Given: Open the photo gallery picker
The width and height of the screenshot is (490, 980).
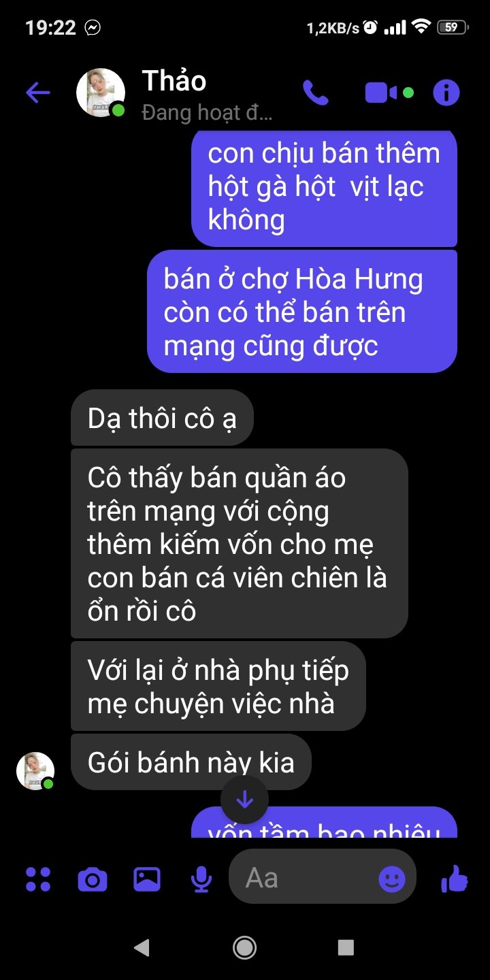Looking at the screenshot, I should (147, 879).
